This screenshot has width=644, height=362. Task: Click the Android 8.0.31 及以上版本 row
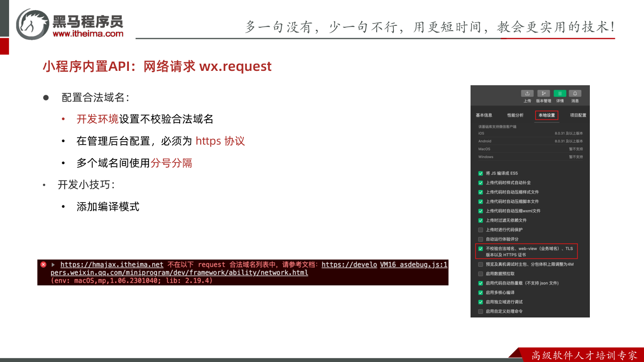point(530,141)
